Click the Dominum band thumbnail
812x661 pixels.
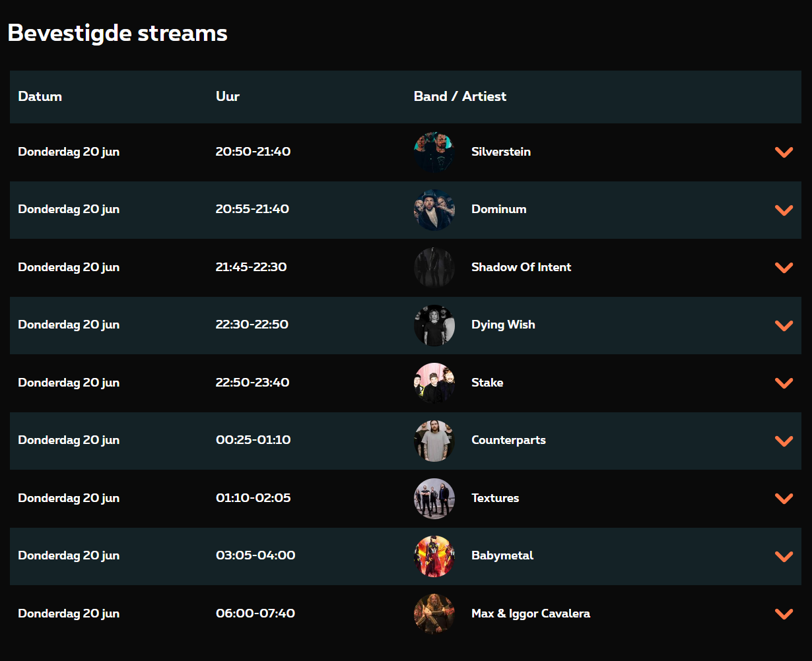tap(434, 210)
